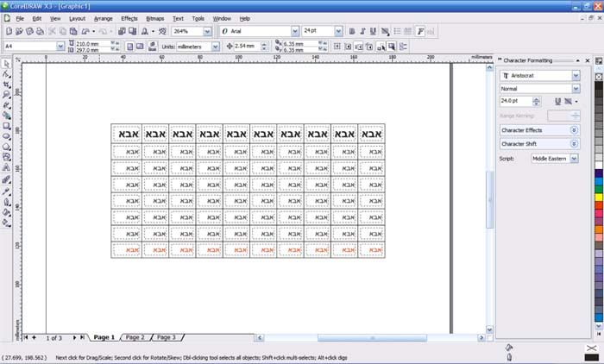
Task: Select the Interactive Fill tool
Action: click(6, 223)
